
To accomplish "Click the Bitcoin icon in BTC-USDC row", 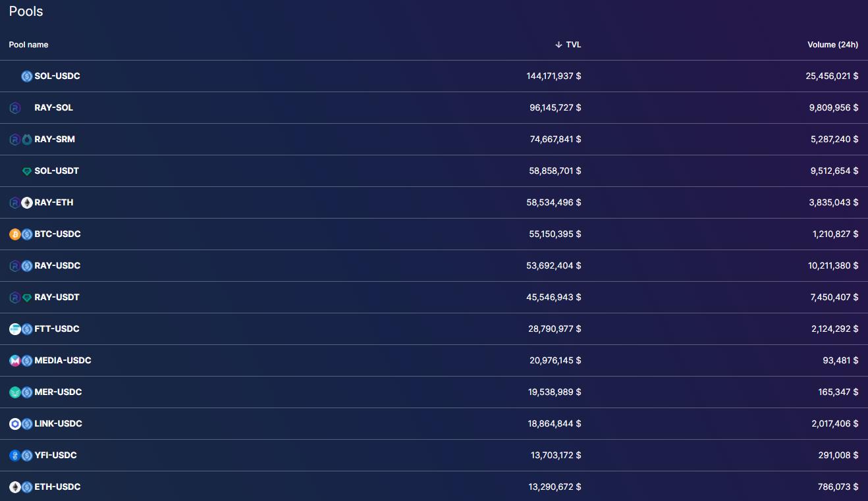I will coord(14,234).
